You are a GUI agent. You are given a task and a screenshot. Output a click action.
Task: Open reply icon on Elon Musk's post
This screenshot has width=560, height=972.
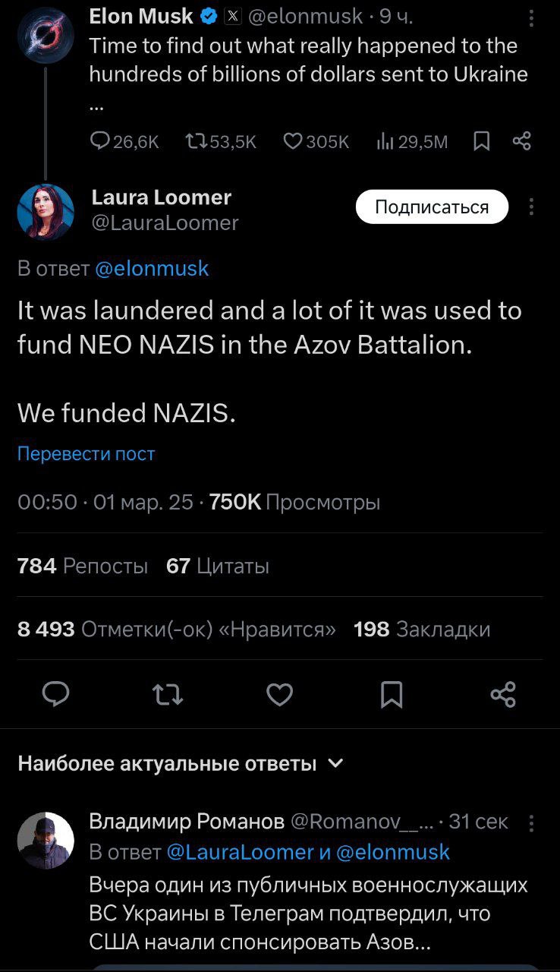[x=101, y=140]
